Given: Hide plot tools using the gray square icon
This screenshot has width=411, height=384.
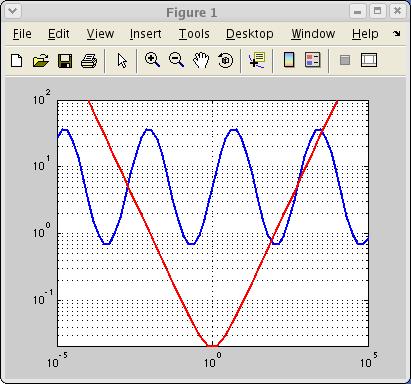Looking at the screenshot, I should 345,60.
